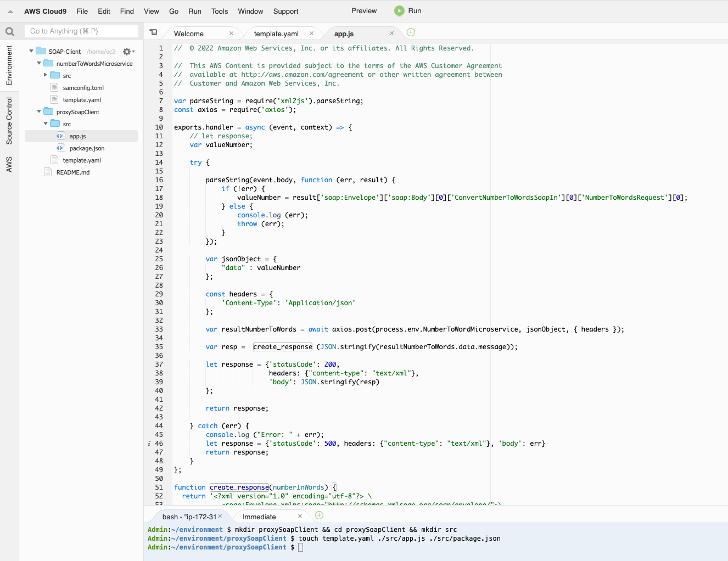Close the app.js editor tab
The image size is (728, 561).
coord(391,33)
